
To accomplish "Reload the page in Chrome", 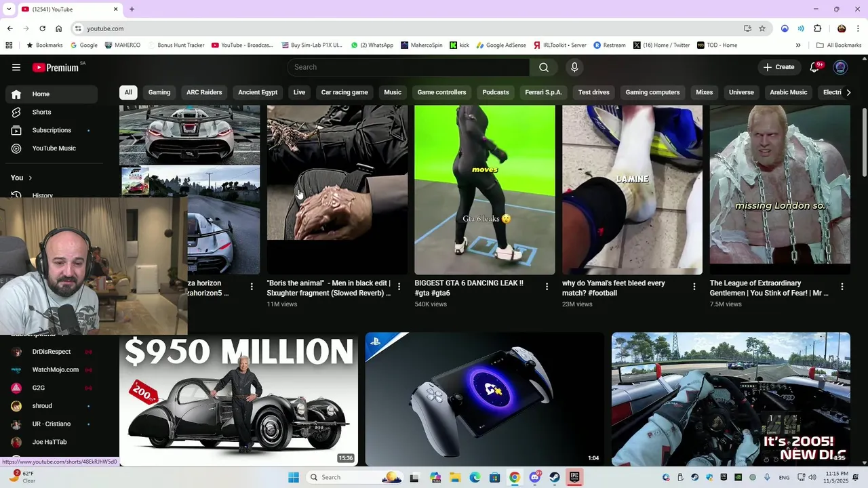I will tap(42, 28).
